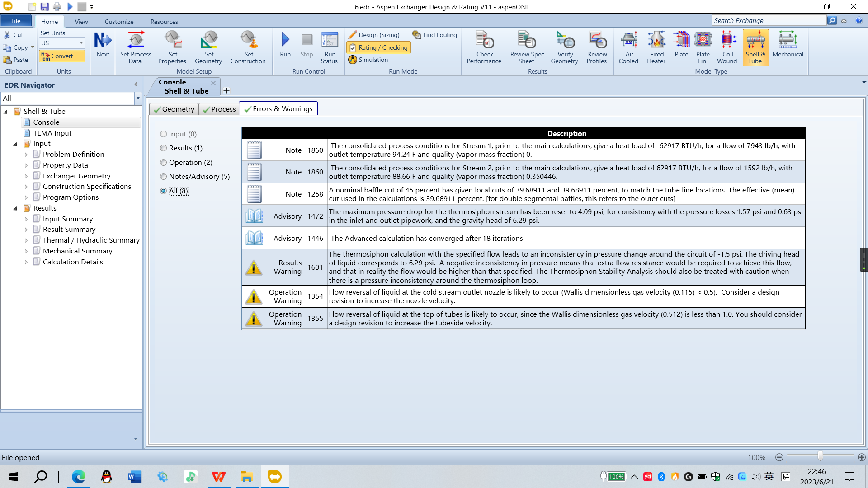Click Convert units button

pos(62,56)
